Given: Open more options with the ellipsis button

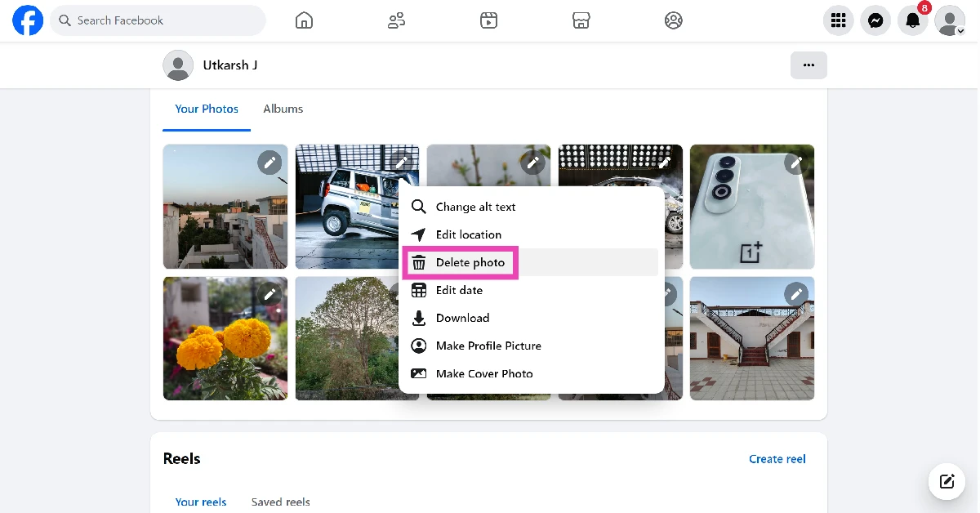Looking at the screenshot, I should pos(808,65).
